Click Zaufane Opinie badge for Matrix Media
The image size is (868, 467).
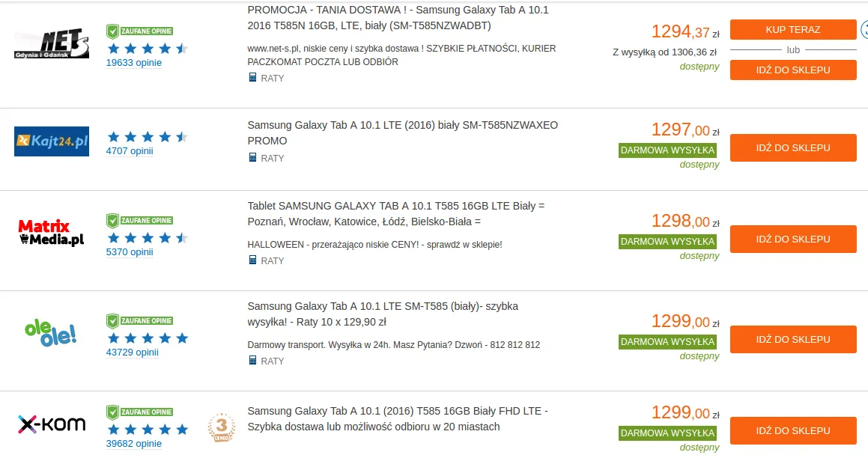140,220
